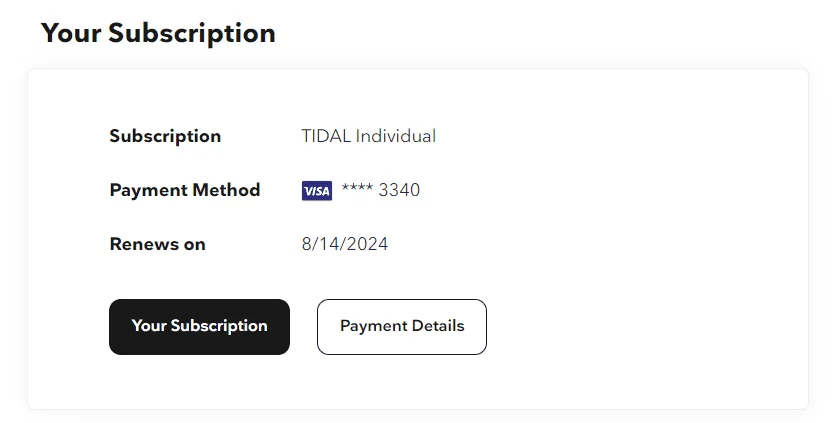Click the word TIDAL in plan name

(x=326, y=136)
